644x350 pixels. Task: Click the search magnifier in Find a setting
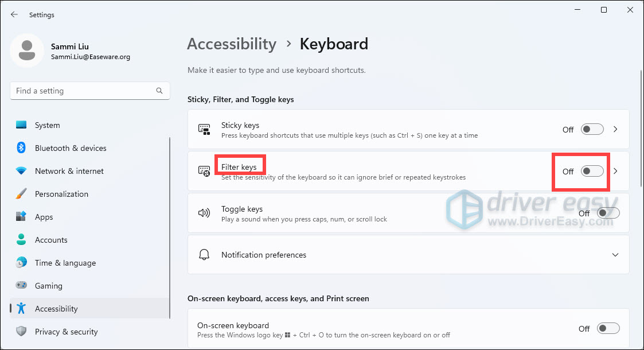point(159,90)
